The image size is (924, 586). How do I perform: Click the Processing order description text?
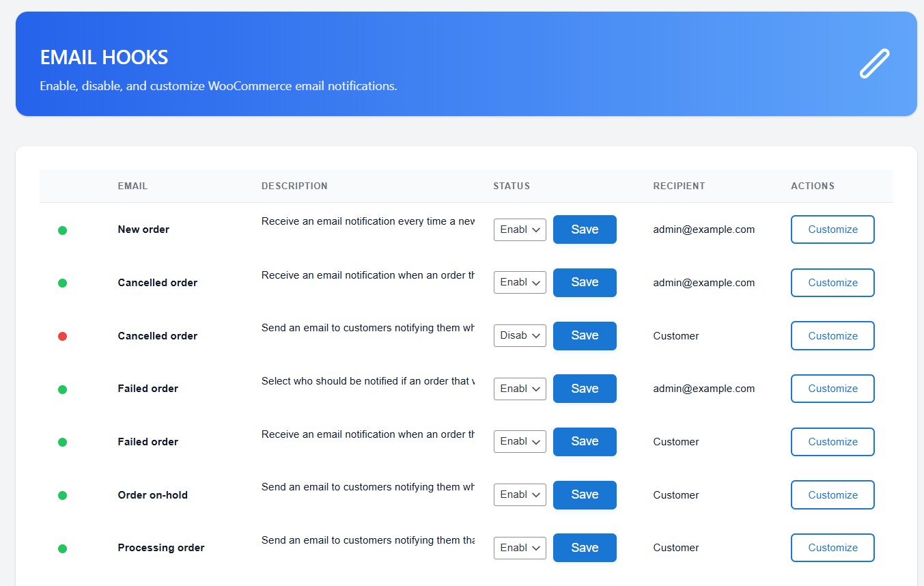[367, 540]
